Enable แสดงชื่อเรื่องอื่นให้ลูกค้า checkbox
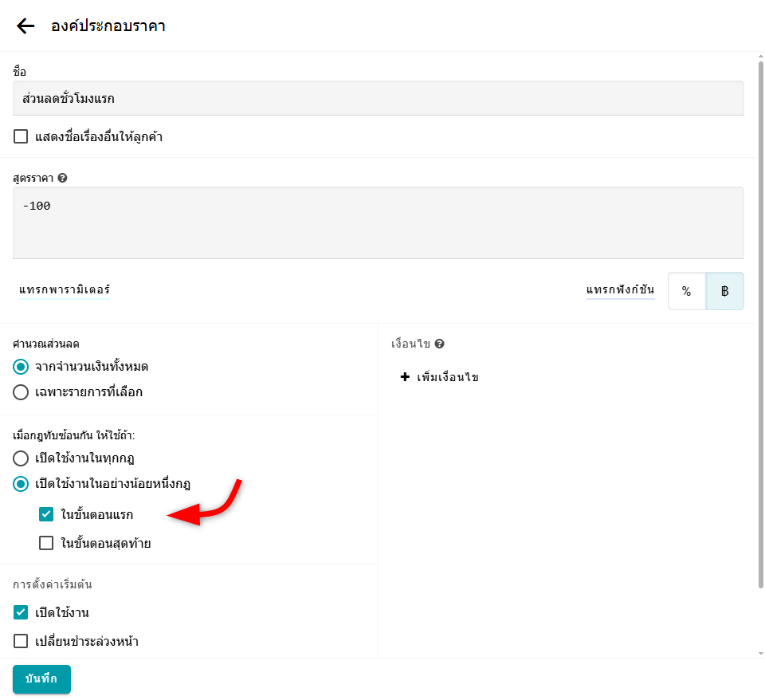Viewport: 765px width, 700px height. point(21,137)
